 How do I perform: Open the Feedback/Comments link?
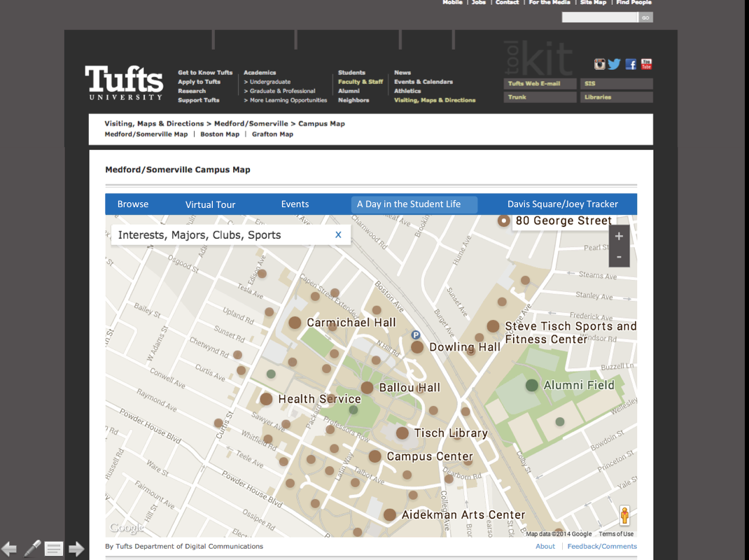(602, 547)
